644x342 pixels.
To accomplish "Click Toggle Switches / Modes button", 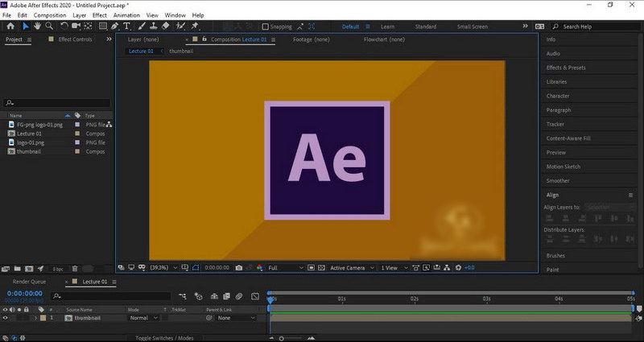I will 164,338.
